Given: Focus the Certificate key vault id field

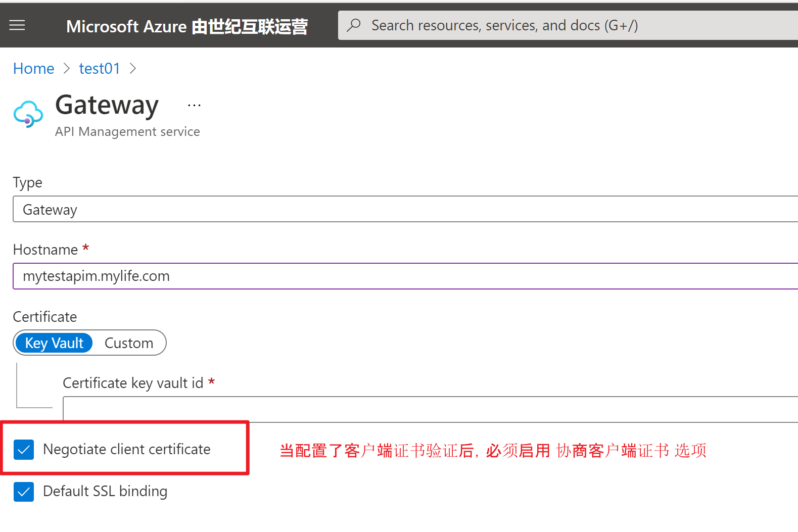Looking at the screenshot, I should point(430,409).
